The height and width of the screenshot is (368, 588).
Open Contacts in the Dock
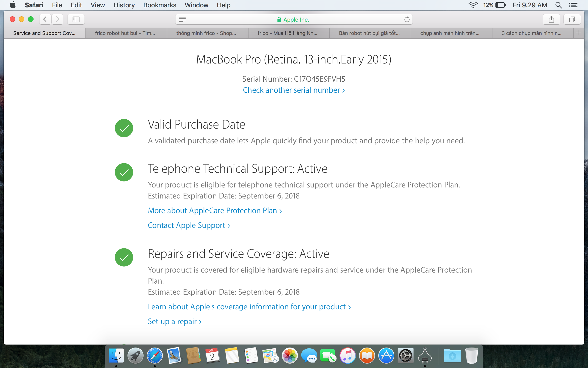point(193,356)
